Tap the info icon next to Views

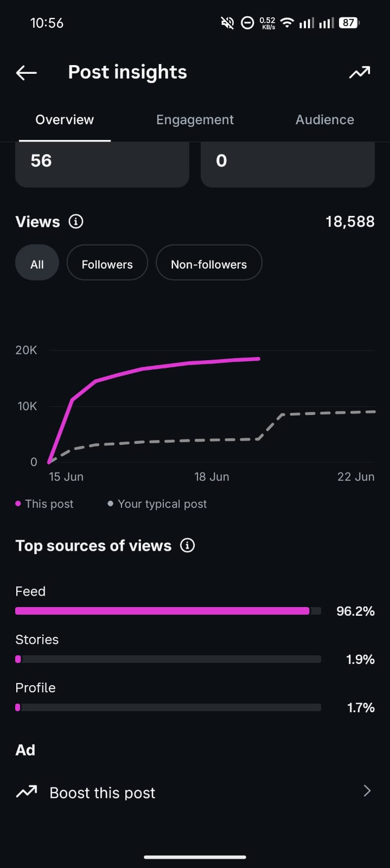(76, 221)
